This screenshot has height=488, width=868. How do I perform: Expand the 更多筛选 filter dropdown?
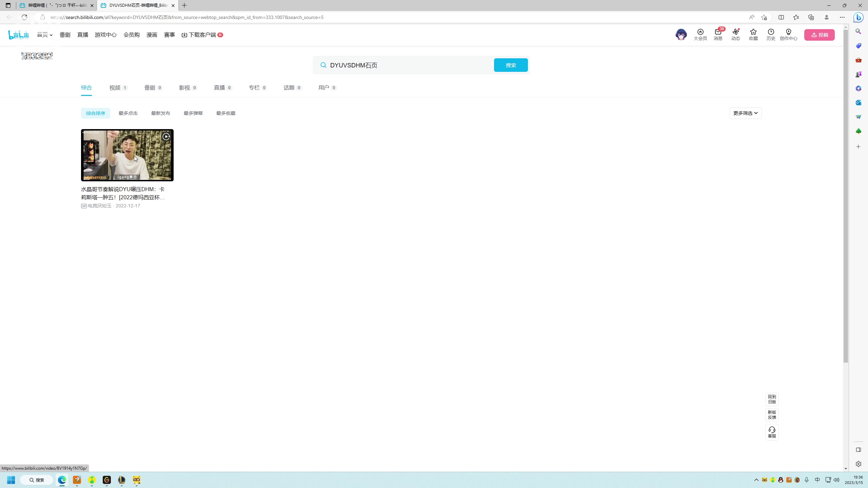[746, 113]
